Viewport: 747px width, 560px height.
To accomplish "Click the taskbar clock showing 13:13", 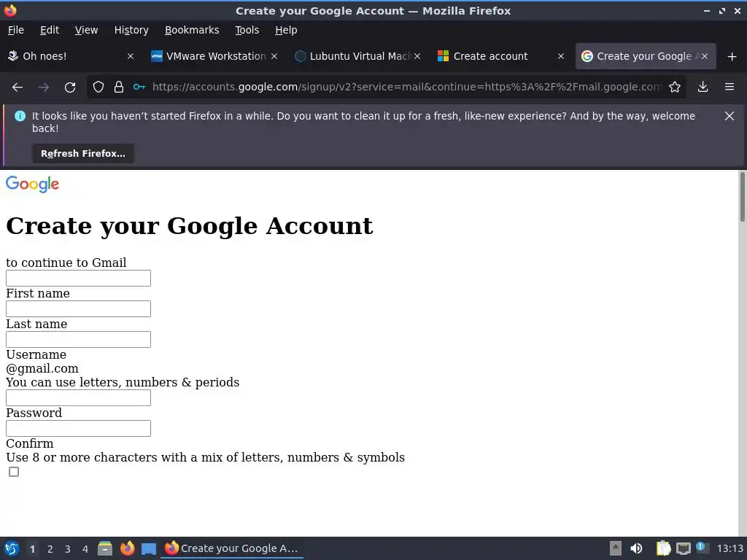I will point(729,548).
